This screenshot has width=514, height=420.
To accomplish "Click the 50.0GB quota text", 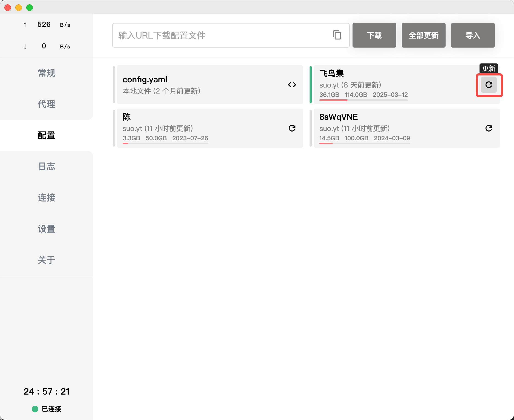I will (x=156, y=138).
